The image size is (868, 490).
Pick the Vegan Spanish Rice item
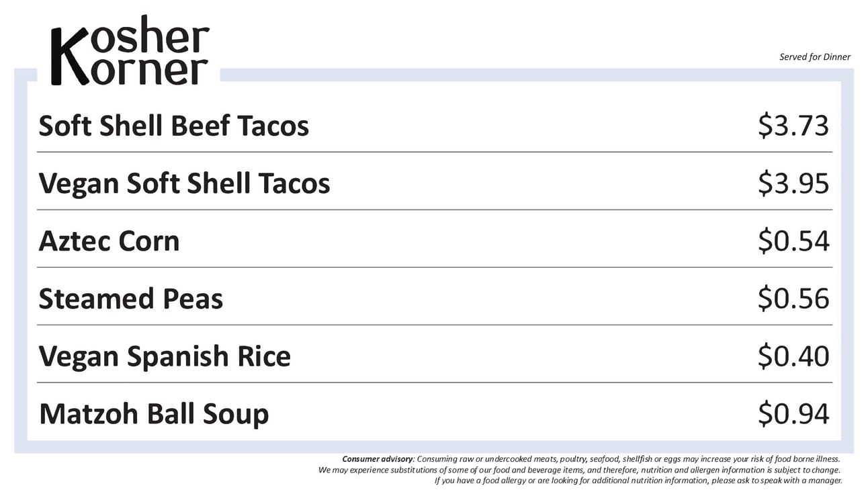(165, 357)
